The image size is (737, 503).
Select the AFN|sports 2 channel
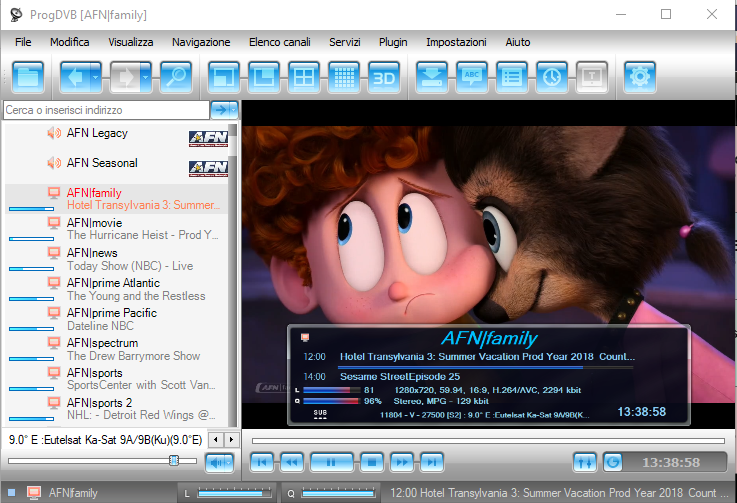(117, 409)
